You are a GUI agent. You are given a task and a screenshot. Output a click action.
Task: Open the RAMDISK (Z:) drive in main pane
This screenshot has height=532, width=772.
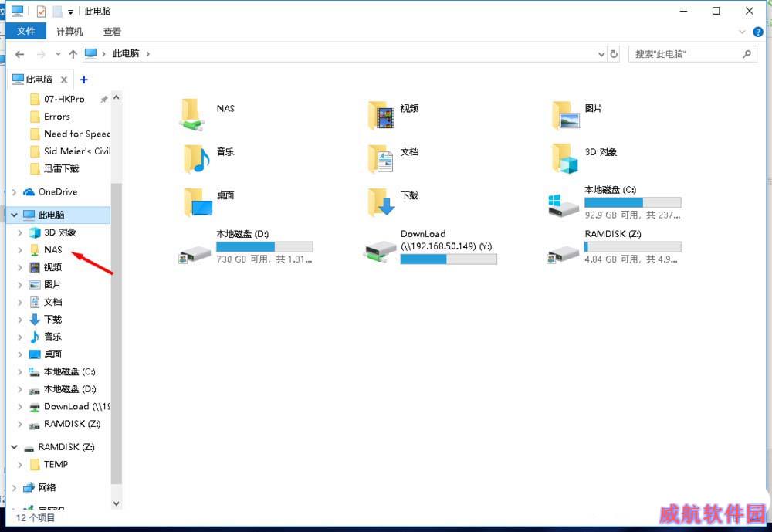click(x=564, y=247)
